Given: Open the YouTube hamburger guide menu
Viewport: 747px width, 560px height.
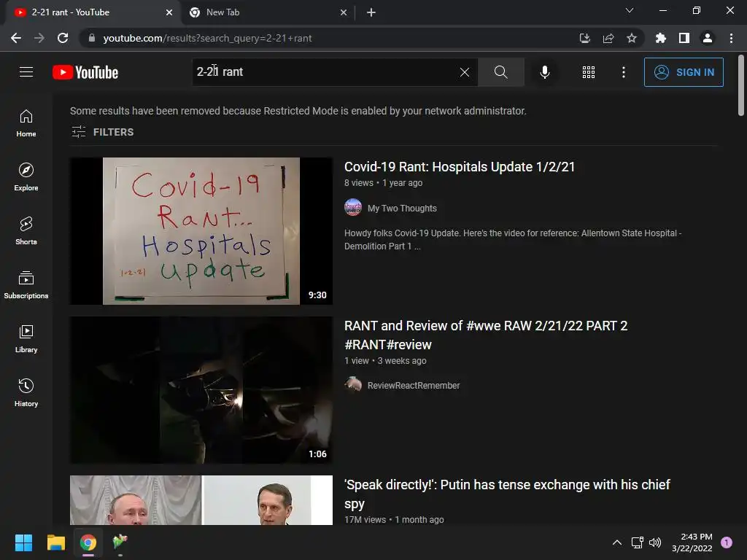Looking at the screenshot, I should coord(26,72).
